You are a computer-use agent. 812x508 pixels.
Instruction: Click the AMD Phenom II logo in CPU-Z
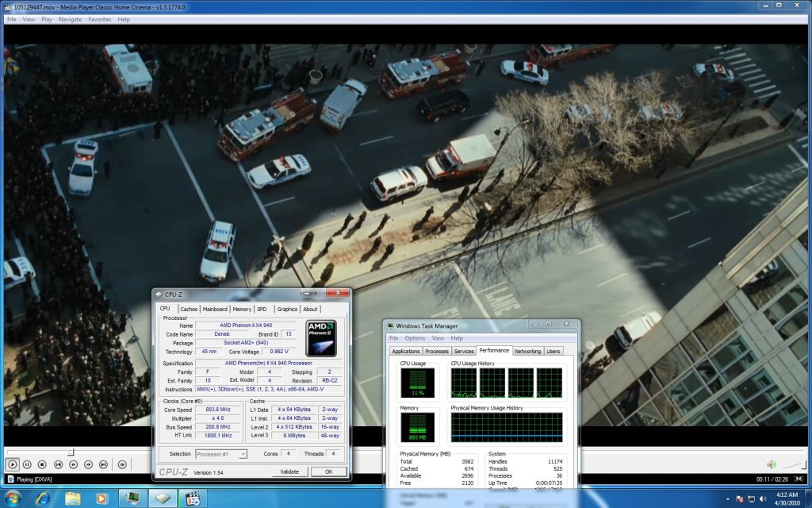coord(321,338)
